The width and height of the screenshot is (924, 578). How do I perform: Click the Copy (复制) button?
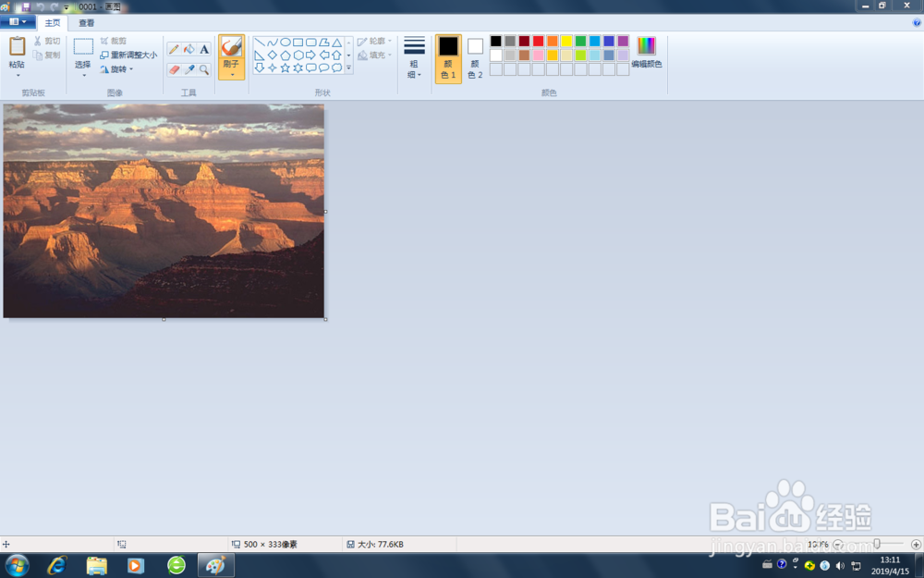[47, 55]
